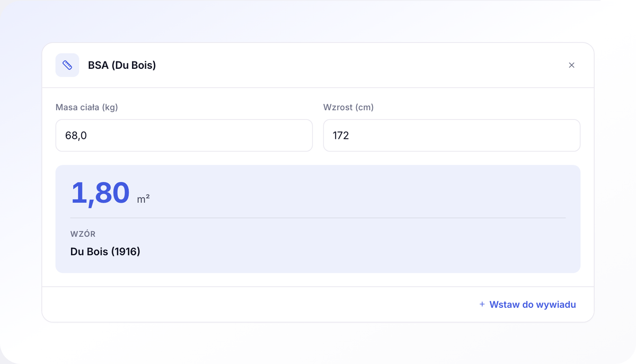Click the Wstaw do wywiadu button
The height and width of the screenshot is (364, 636).
pos(527,305)
